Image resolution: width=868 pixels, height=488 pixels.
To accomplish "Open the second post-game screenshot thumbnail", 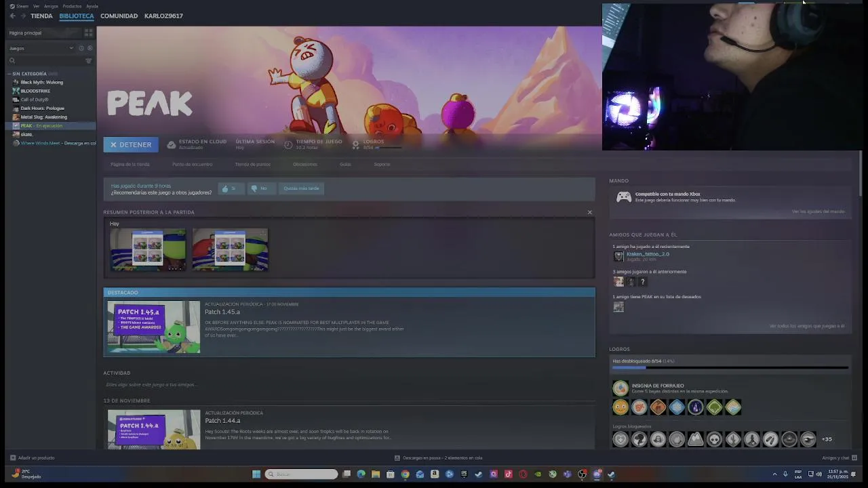I will [x=230, y=250].
